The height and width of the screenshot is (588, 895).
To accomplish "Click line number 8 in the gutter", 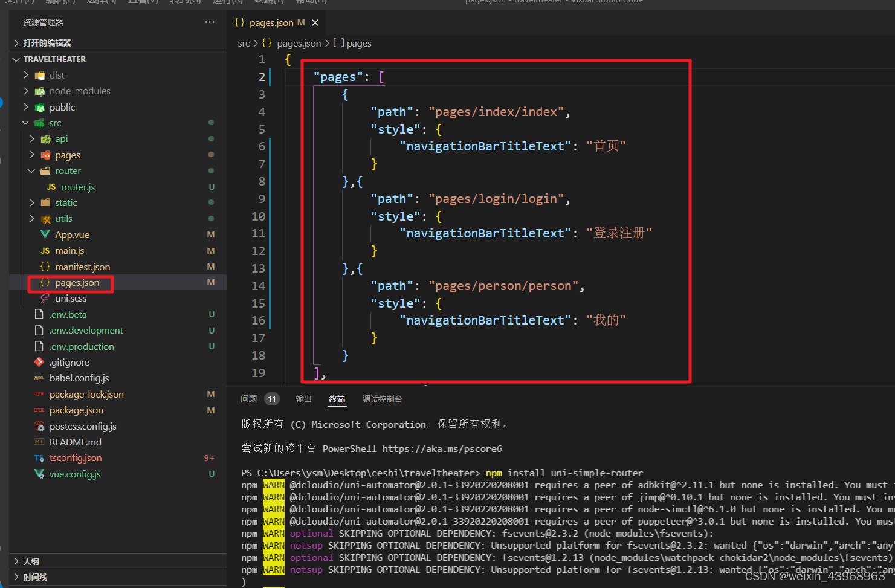I will coord(262,181).
